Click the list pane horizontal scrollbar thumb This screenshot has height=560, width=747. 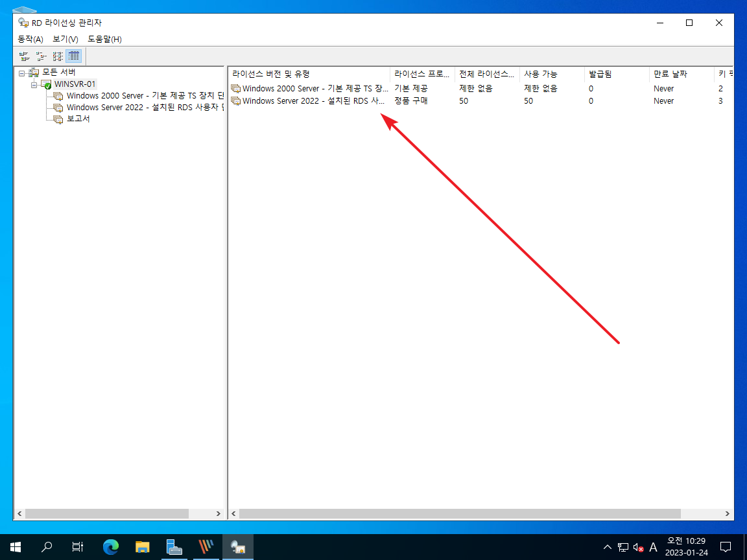(x=460, y=514)
